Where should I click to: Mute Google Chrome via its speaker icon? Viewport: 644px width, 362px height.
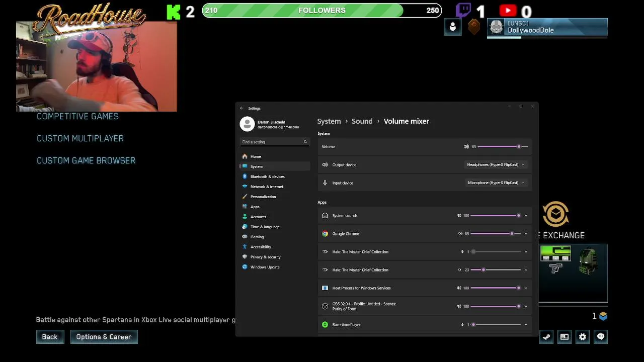[460, 234]
